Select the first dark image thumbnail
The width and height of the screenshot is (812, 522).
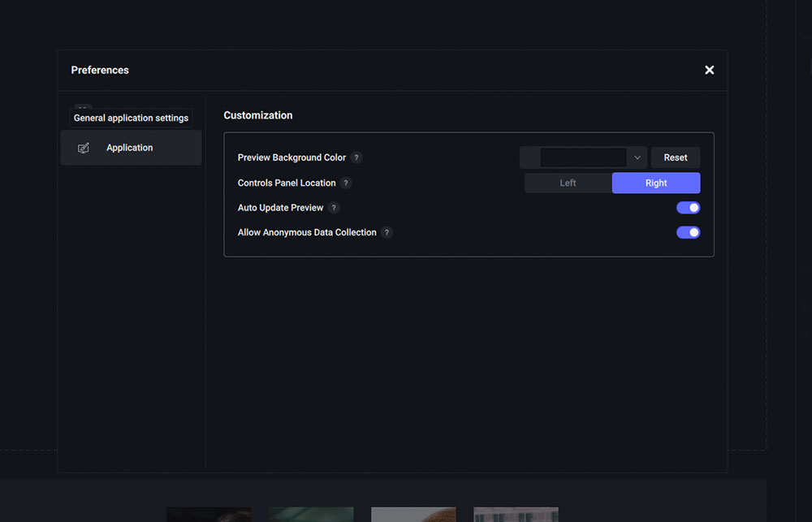pyautogui.click(x=209, y=514)
